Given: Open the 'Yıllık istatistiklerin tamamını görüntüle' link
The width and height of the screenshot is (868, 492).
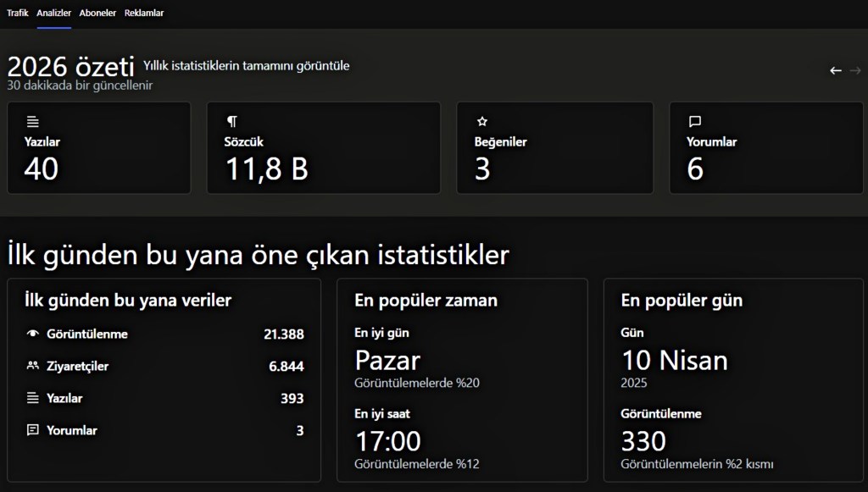Looking at the screenshot, I should (x=246, y=66).
